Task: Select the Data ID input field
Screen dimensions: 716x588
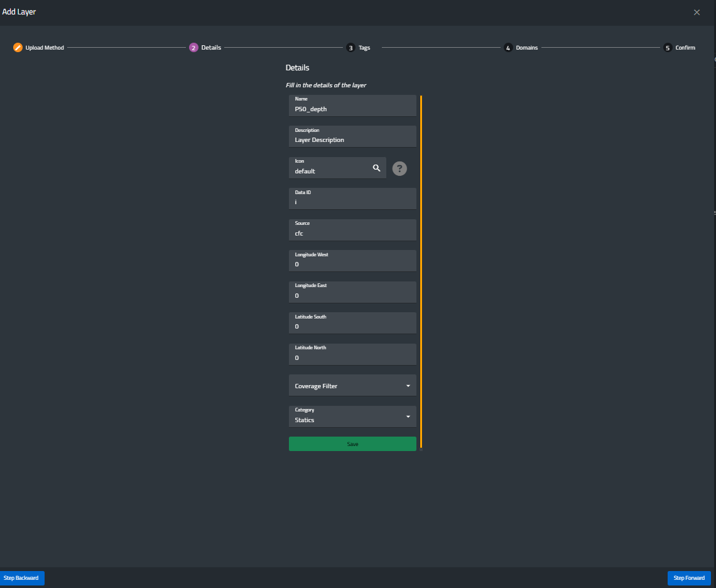Action: [352, 202]
